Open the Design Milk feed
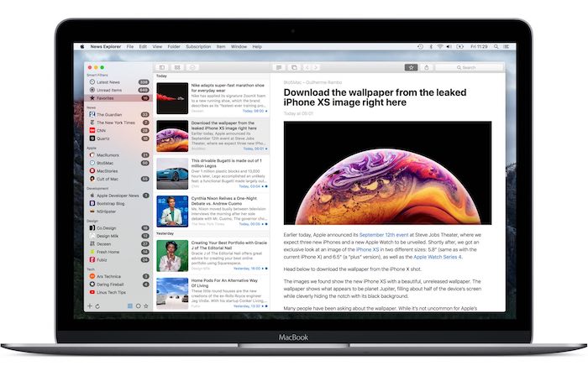 (x=118, y=236)
